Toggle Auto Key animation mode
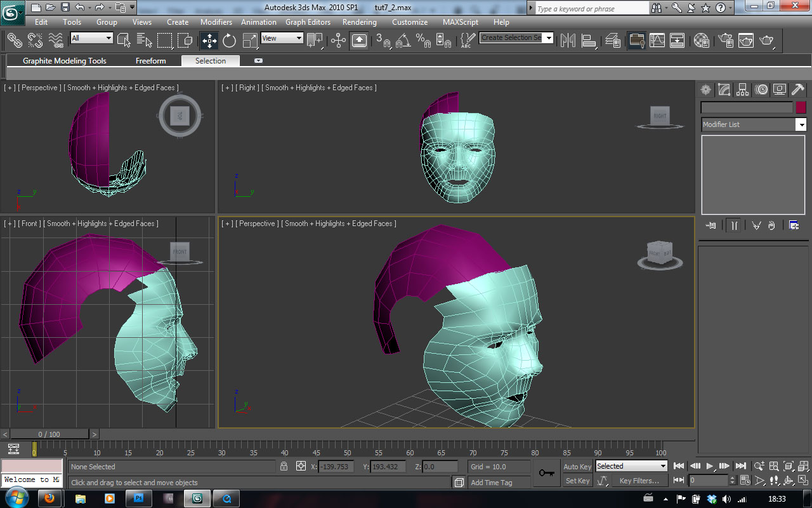812x508 pixels. click(x=577, y=465)
